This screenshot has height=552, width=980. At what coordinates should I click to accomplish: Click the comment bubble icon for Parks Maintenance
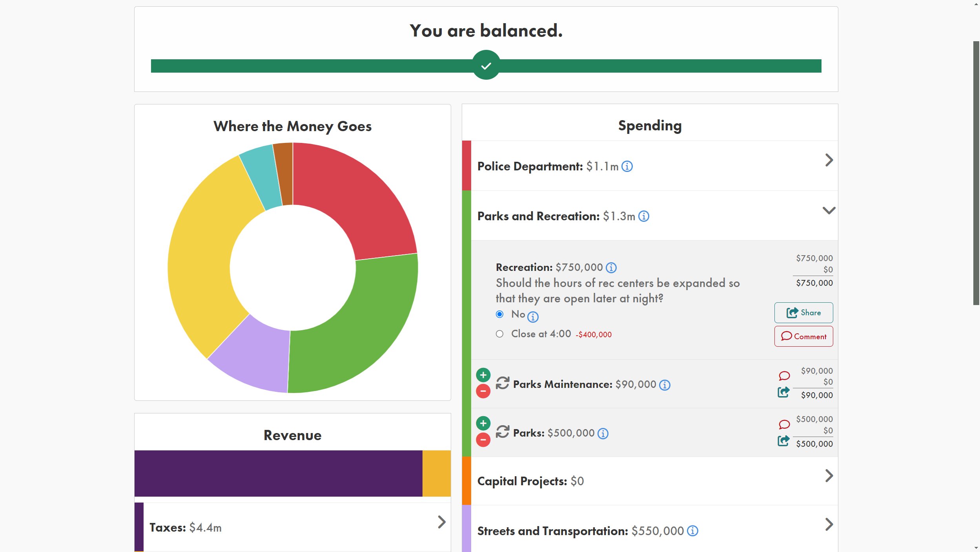pyautogui.click(x=785, y=376)
